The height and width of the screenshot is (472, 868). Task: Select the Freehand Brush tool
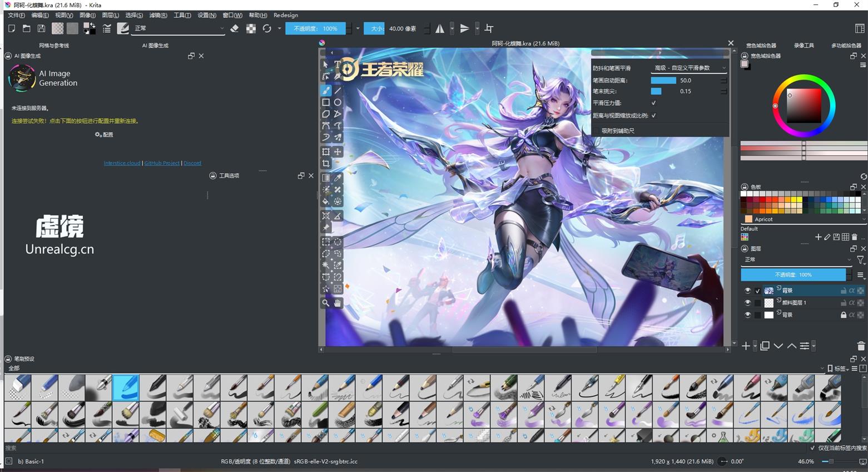tap(326, 90)
